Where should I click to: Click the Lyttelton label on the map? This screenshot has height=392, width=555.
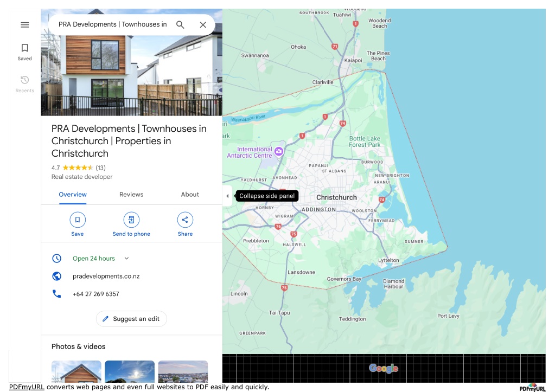tap(388, 260)
